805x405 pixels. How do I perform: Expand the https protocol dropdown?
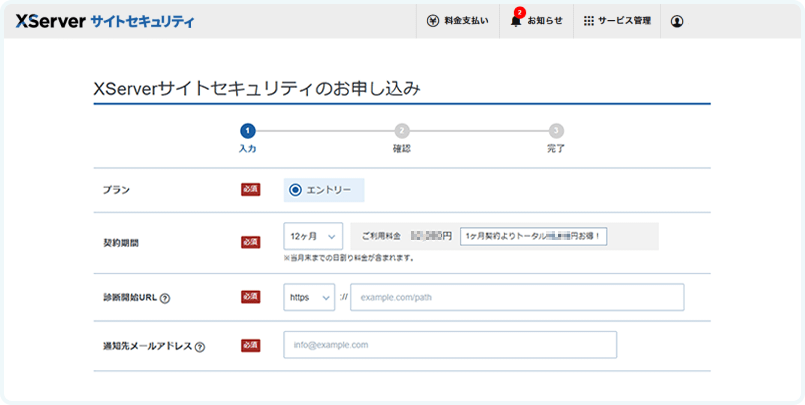(309, 297)
